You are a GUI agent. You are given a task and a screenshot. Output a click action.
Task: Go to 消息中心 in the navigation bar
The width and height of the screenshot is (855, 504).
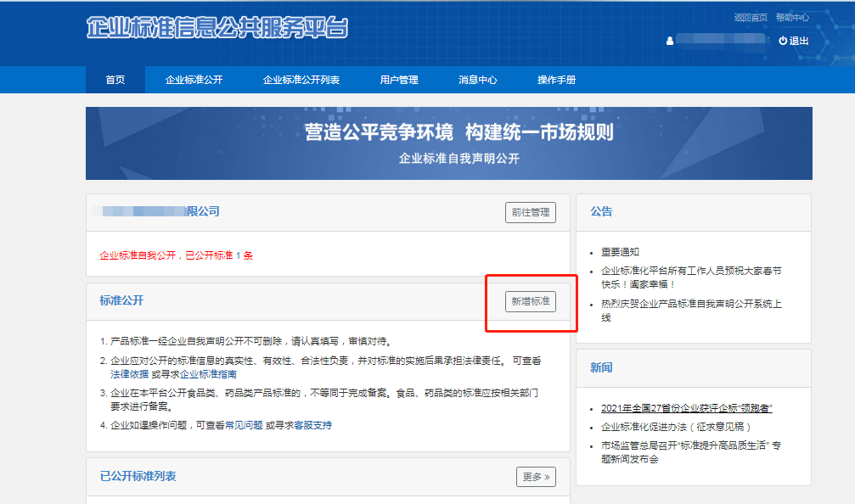click(x=477, y=80)
